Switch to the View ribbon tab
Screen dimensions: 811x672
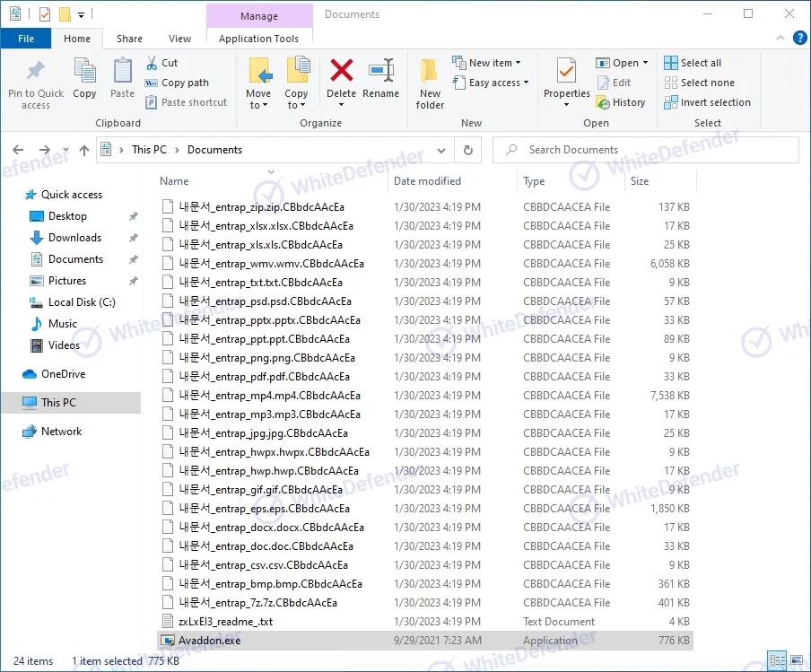[179, 39]
